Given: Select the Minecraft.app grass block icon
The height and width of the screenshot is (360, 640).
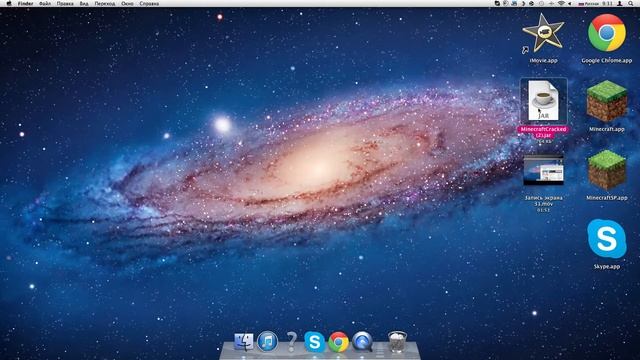Looking at the screenshot, I should [607, 101].
